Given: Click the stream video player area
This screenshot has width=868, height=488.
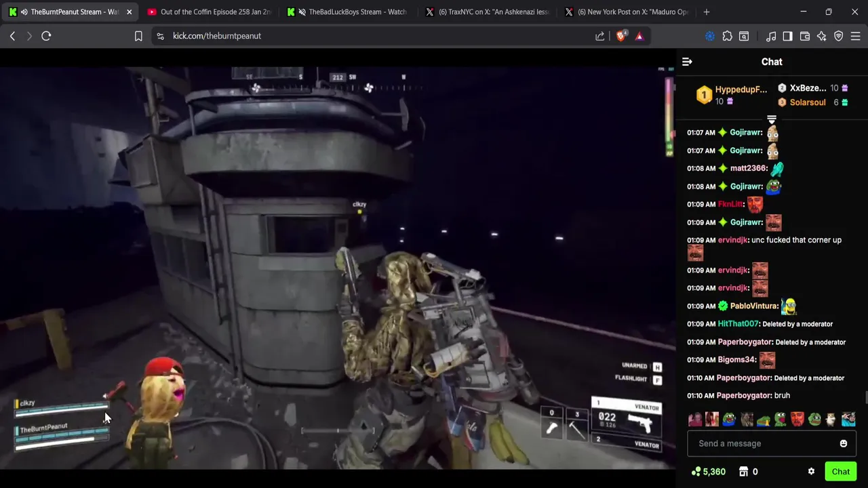Looking at the screenshot, I should click(x=338, y=268).
